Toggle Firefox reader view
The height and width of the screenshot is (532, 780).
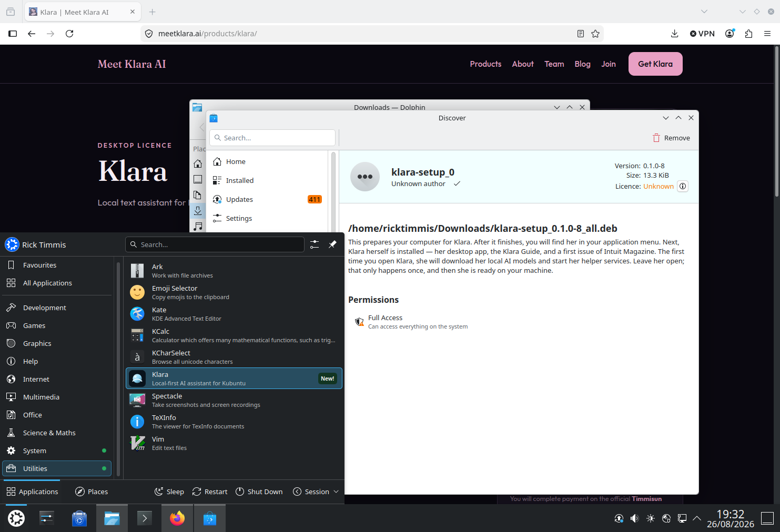581,34
